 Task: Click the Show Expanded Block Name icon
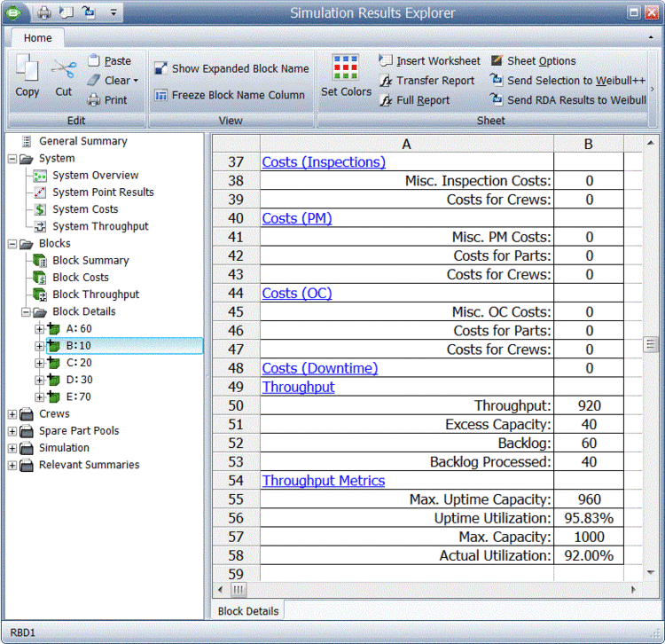tap(160, 68)
